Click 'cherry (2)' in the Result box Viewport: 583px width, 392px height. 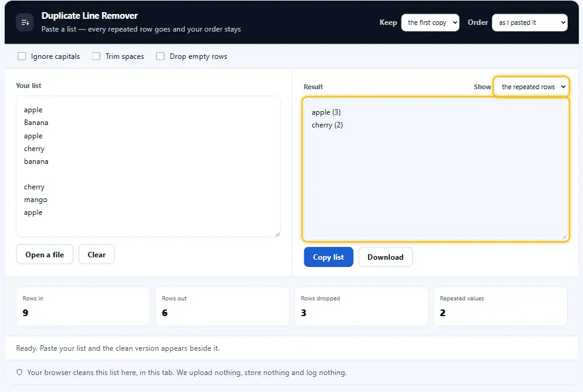coord(327,125)
